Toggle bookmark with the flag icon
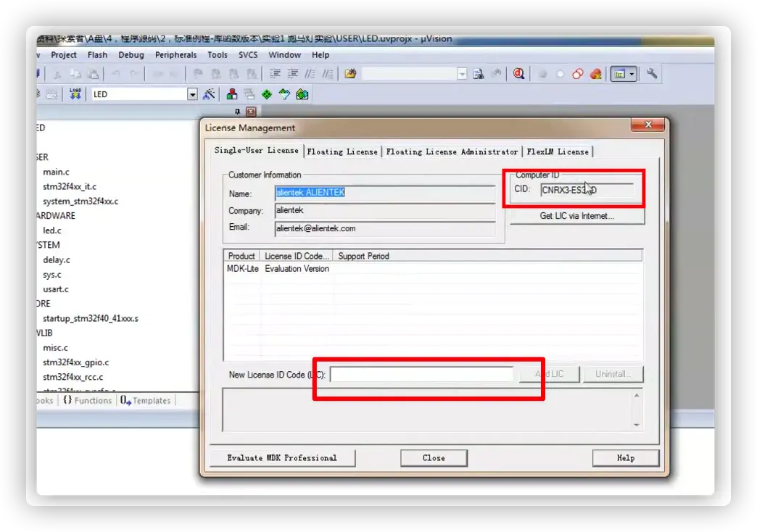The width and height of the screenshot is (757, 532). click(197, 74)
